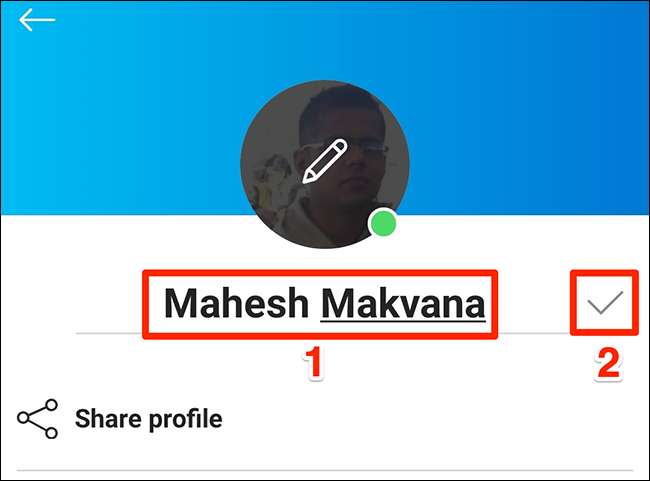Place cursor on the word Mahesh
The image size is (650, 481).
(x=236, y=303)
